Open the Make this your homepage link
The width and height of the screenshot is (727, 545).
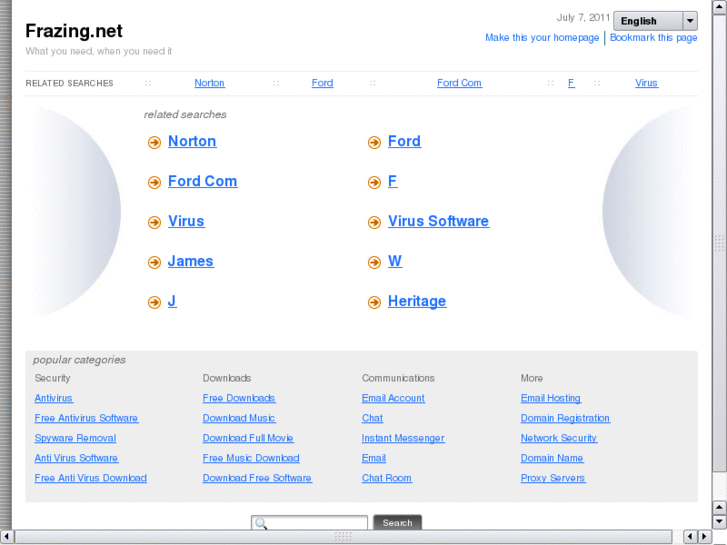click(x=542, y=38)
